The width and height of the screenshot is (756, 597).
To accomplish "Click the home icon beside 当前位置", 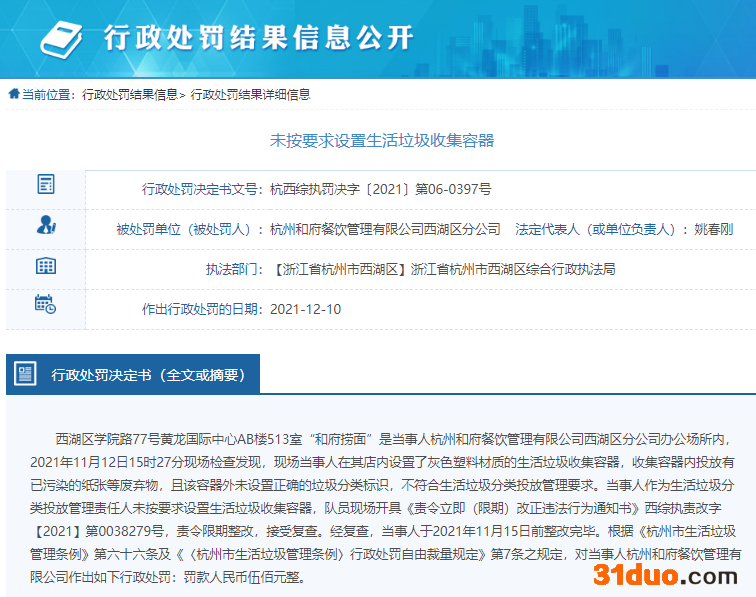I will coord(14,94).
